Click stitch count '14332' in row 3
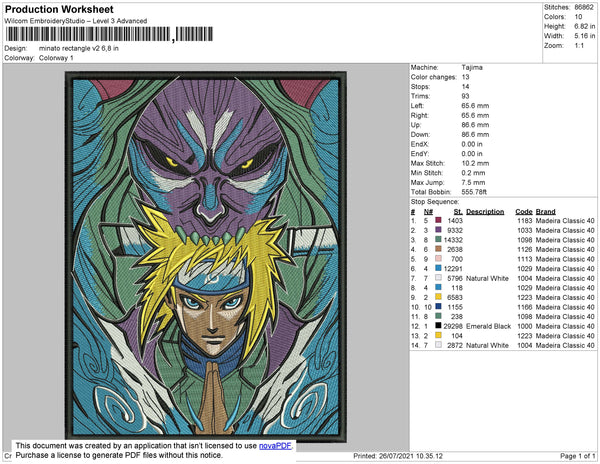 [453, 240]
